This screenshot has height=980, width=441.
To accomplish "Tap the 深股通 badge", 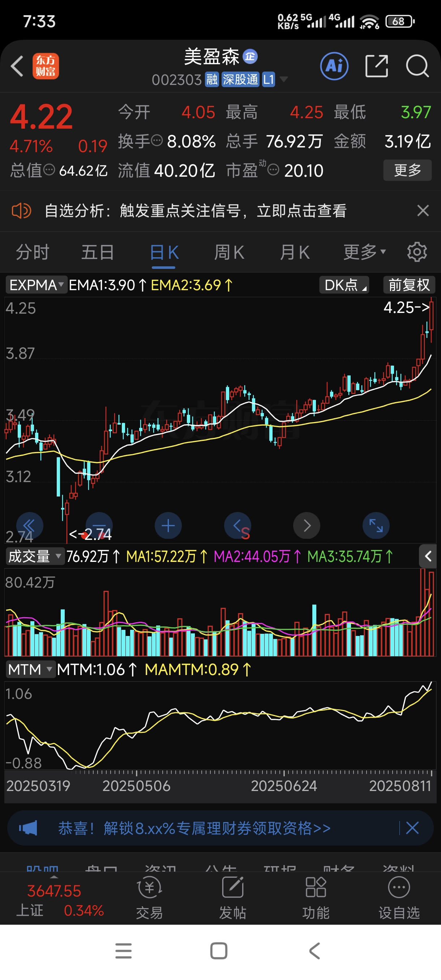I will pos(240,79).
